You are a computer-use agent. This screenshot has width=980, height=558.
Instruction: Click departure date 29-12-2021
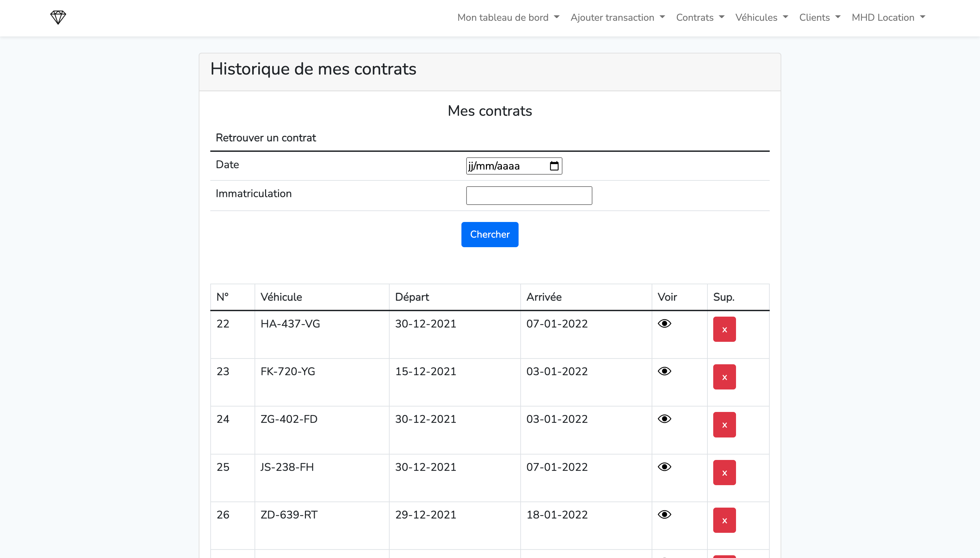tap(425, 515)
